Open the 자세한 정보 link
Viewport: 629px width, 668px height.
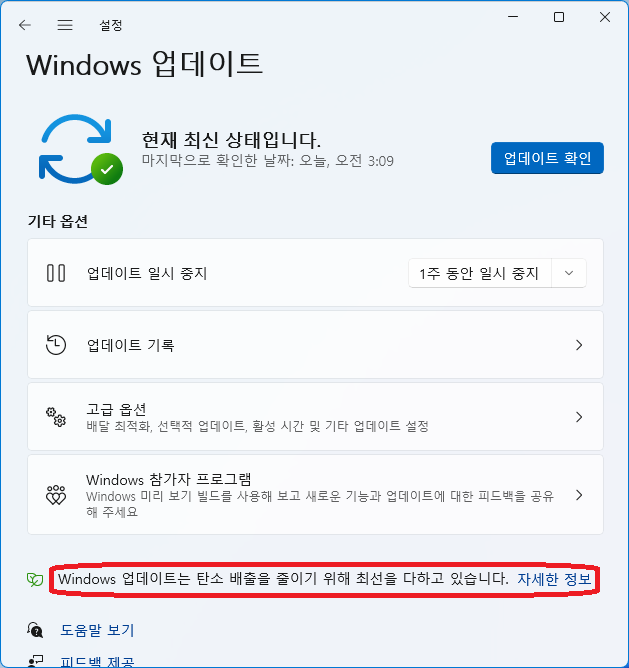554,579
